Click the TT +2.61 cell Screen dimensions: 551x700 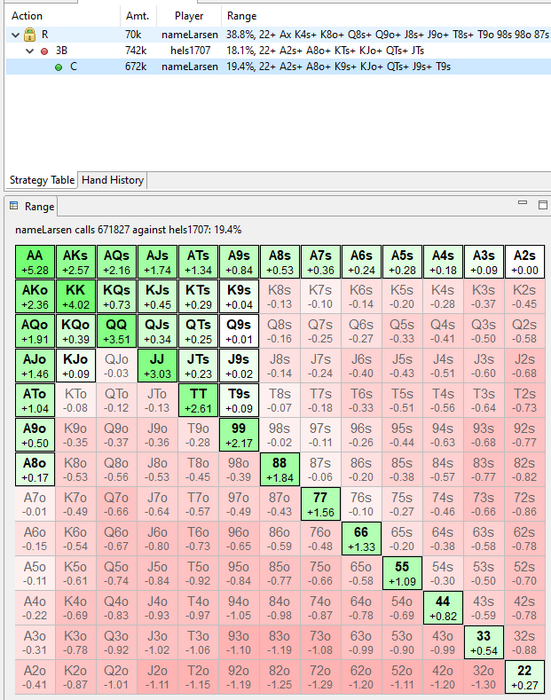tap(198, 400)
